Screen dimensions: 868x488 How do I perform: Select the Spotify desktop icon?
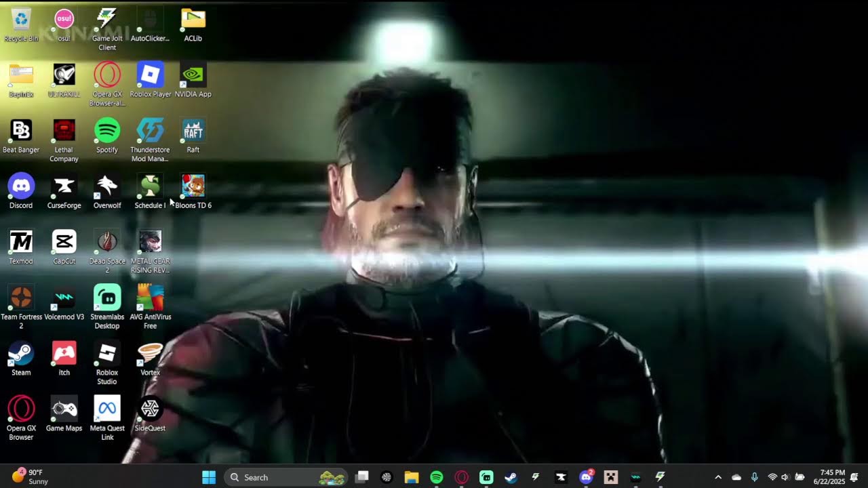(x=107, y=136)
